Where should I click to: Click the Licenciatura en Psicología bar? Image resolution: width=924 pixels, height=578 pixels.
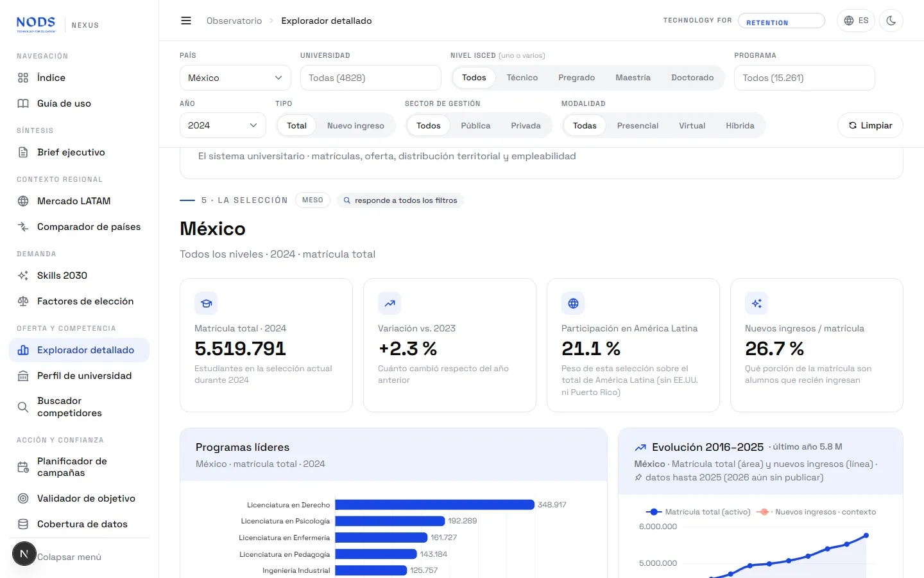point(389,521)
